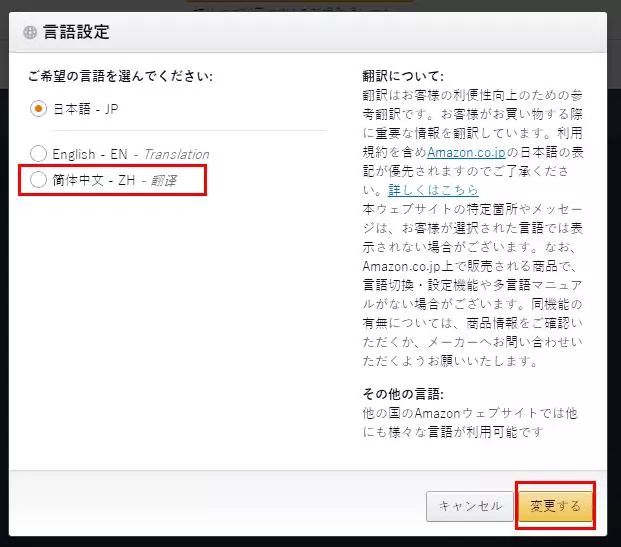This screenshot has width=621, height=547.
Task: Open the Amazon.co.jp link
Action: point(466,152)
